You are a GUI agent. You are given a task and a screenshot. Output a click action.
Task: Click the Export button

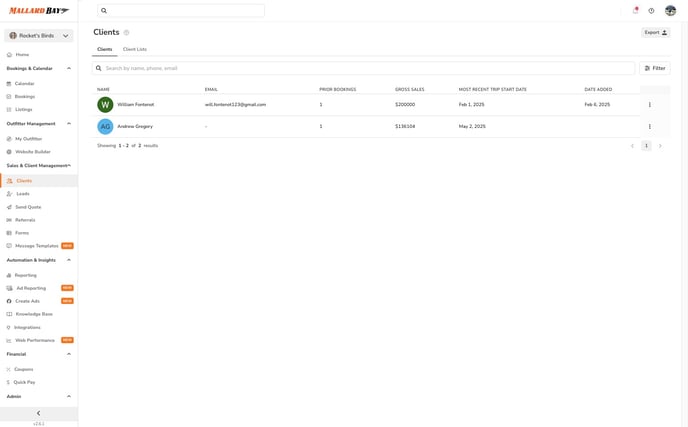(x=655, y=32)
